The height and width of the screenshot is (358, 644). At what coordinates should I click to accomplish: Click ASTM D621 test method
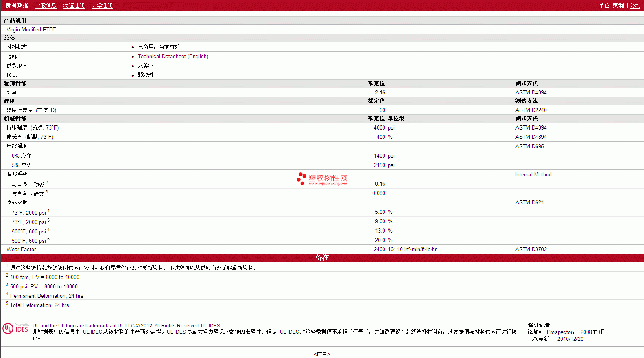tap(529, 202)
